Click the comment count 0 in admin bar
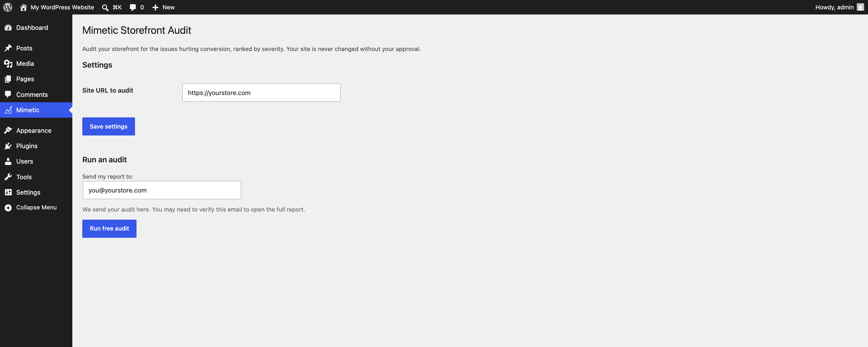The image size is (868, 347). 142,8
